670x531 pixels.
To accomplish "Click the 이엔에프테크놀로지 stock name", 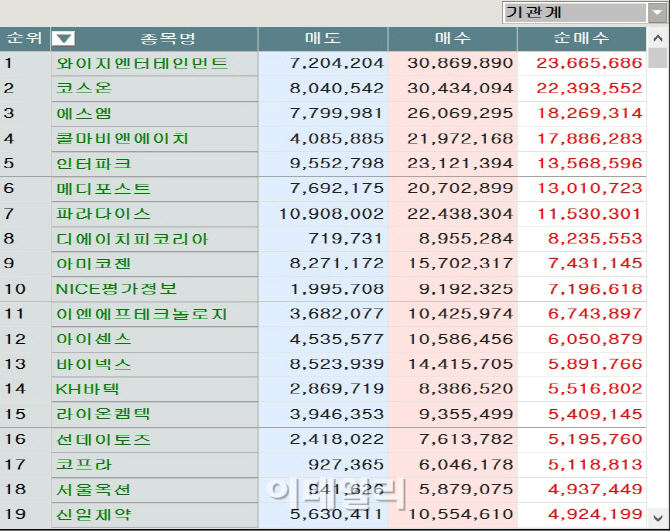I will (x=142, y=314).
